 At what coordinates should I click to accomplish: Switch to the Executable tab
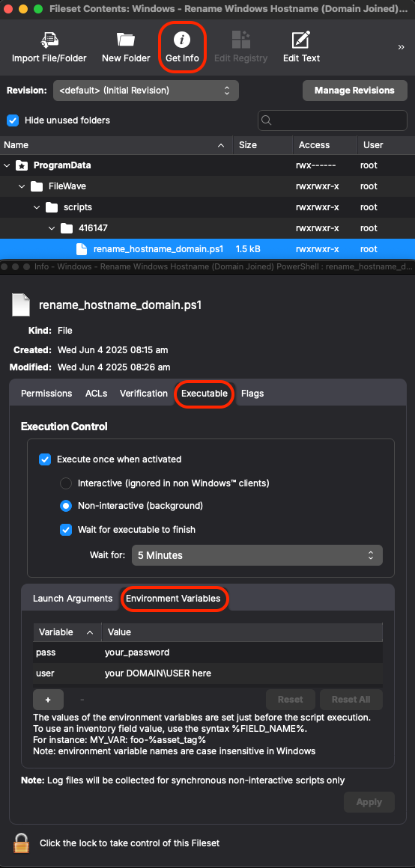click(x=205, y=394)
